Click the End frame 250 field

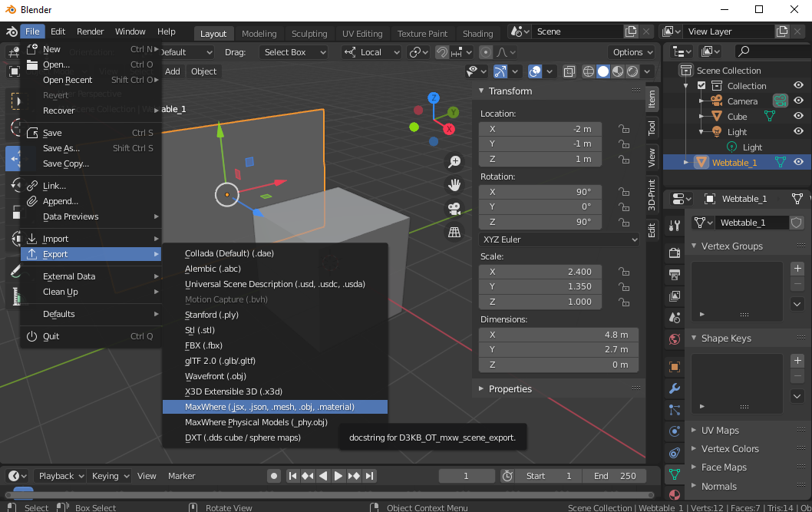615,476
